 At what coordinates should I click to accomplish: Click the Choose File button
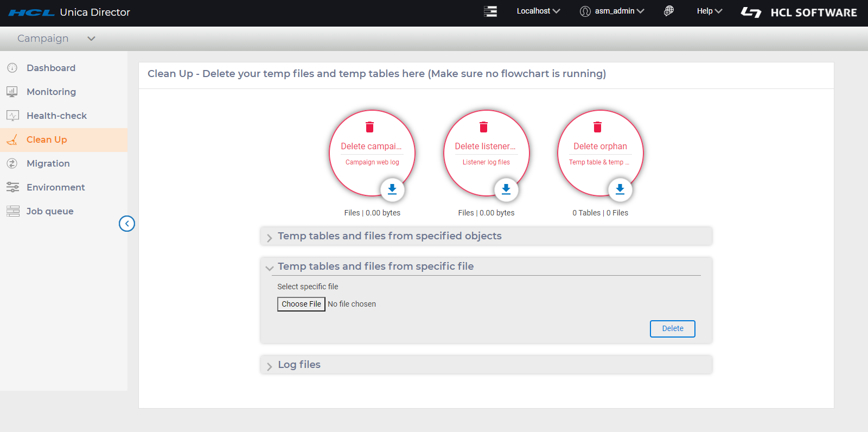point(301,304)
